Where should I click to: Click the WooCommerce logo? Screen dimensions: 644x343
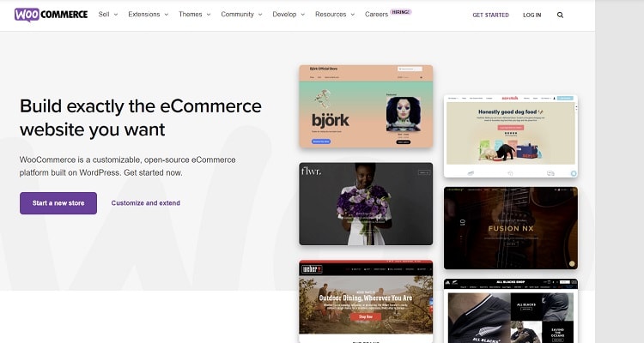51,15
